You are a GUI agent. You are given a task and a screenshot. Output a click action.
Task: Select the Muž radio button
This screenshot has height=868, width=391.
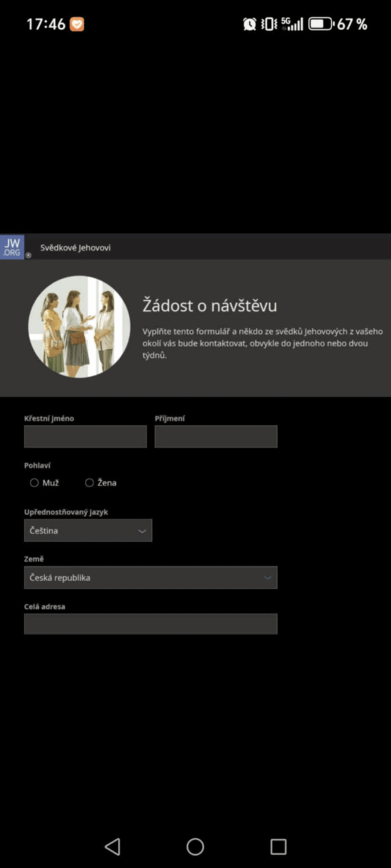click(34, 483)
